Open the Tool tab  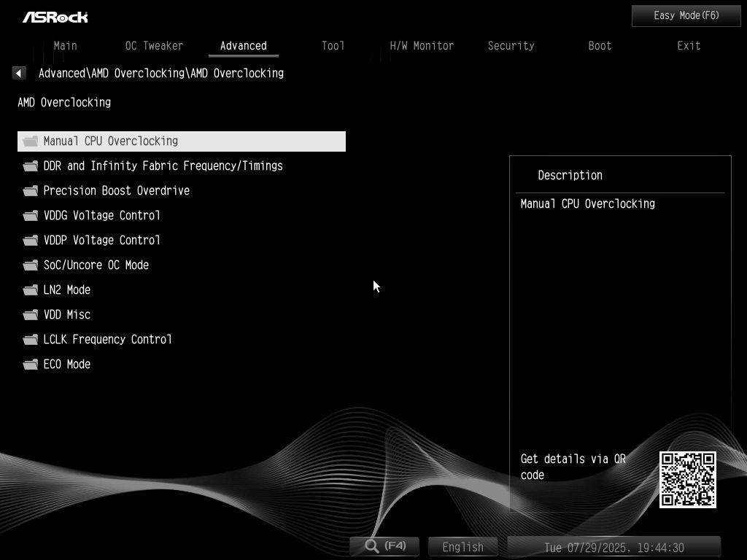[x=333, y=46]
